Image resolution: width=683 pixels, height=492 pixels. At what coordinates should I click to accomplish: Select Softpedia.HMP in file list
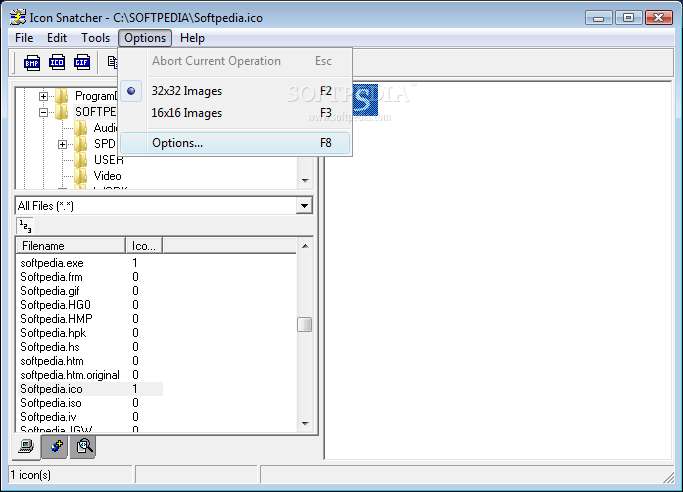coord(56,319)
